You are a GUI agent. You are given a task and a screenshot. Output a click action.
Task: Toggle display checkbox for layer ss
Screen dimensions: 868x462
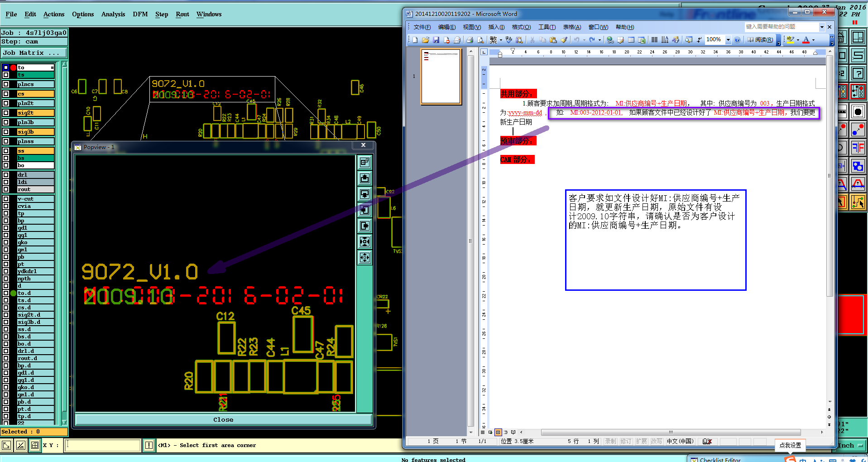tap(6, 151)
